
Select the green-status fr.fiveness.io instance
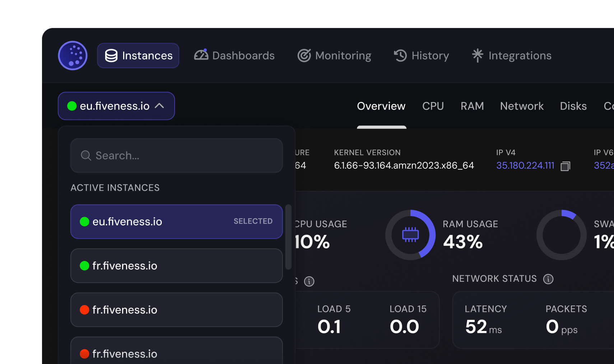tap(177, 266)
